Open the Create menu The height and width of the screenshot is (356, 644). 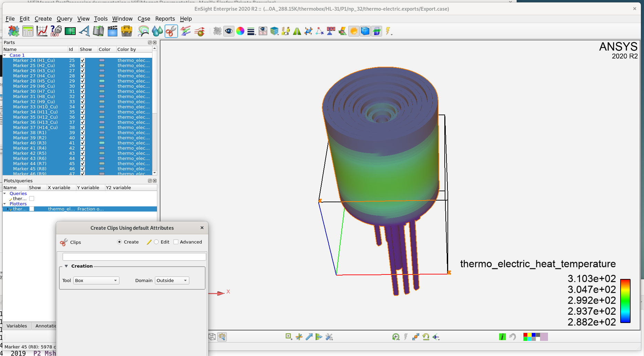[x=43, y=19]
